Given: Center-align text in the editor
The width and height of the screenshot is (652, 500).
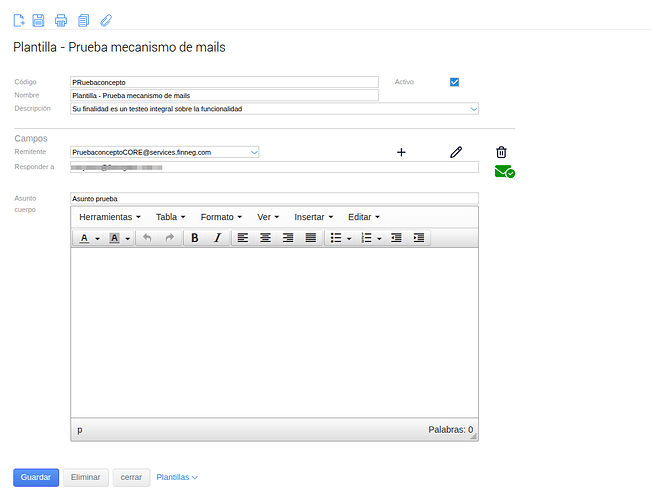Looking at the screenshot, I should coord(265,238).
